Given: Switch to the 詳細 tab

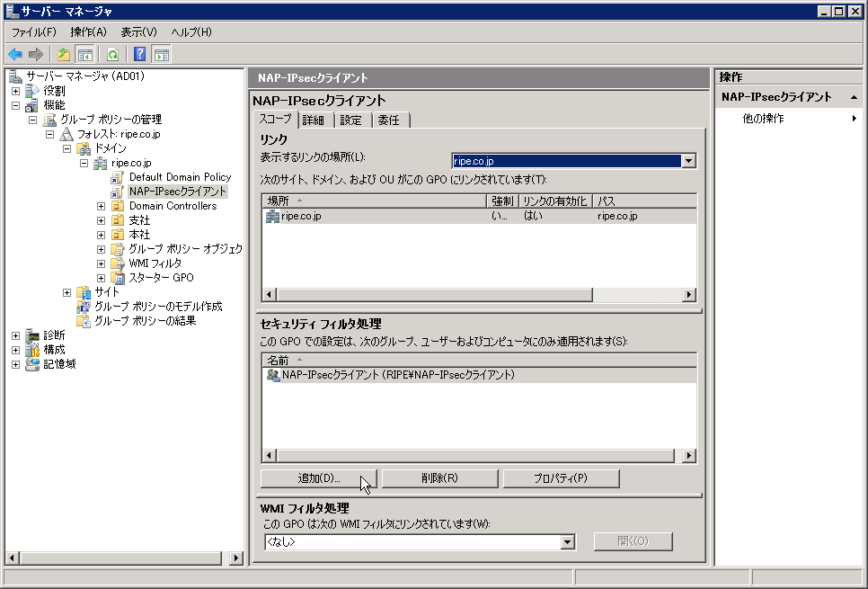Looking at the screenshot, I should (315, 120).
